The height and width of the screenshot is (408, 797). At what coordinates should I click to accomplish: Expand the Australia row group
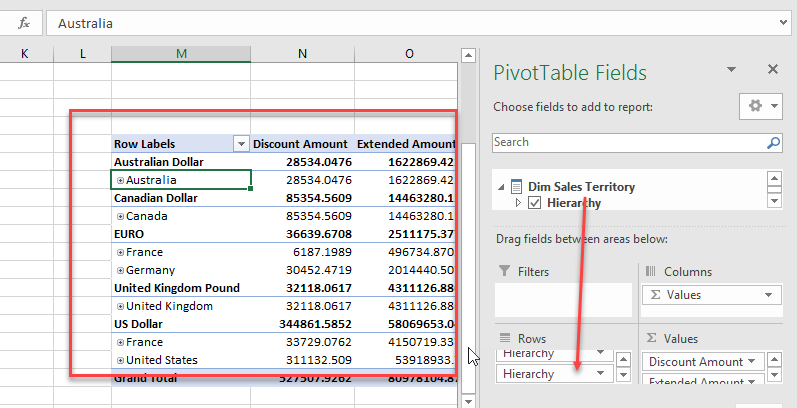pos(121,180)
